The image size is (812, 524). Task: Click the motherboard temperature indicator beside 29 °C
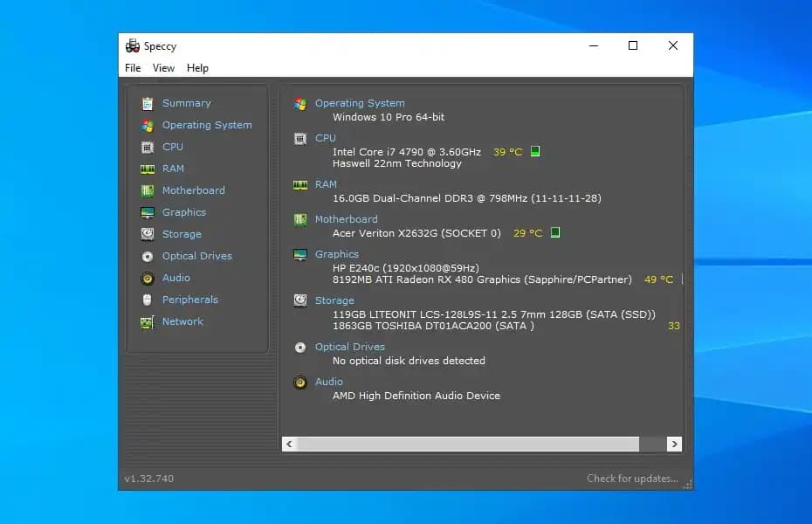pyautogui.click(x=555, y=233)
